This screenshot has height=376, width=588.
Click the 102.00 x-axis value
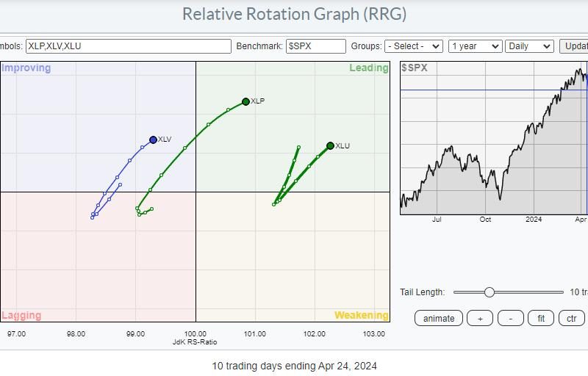tap(315, 333)
